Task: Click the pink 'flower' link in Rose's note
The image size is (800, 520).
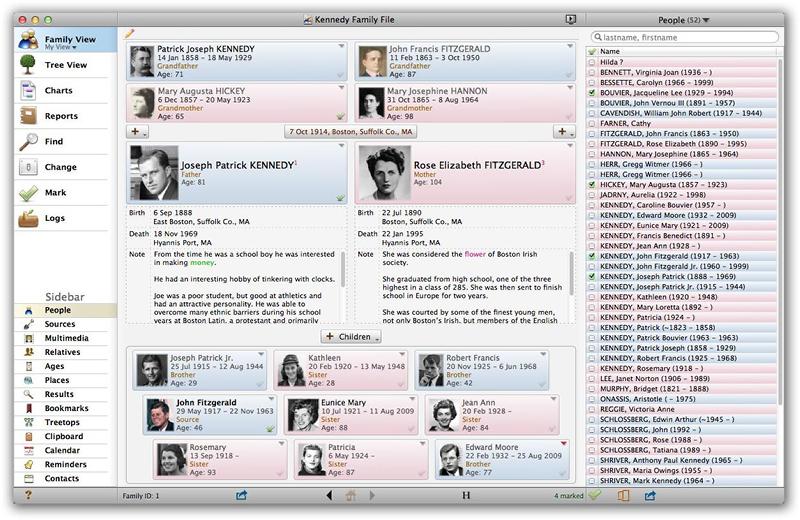Action: point(475,254)
